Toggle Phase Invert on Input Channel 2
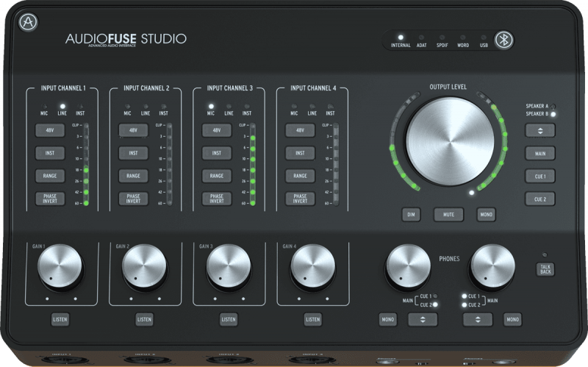The image size is (588, 367). pyautogui.click(x=133, y=199)
